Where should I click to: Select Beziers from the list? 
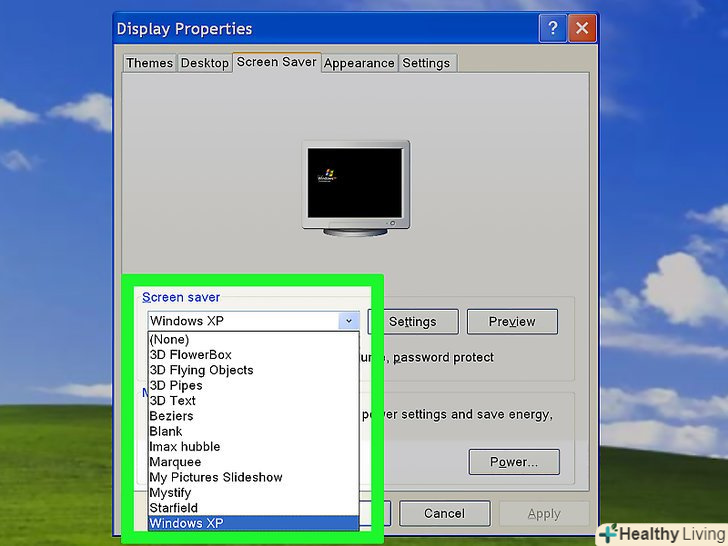click(x=254, y=416)
